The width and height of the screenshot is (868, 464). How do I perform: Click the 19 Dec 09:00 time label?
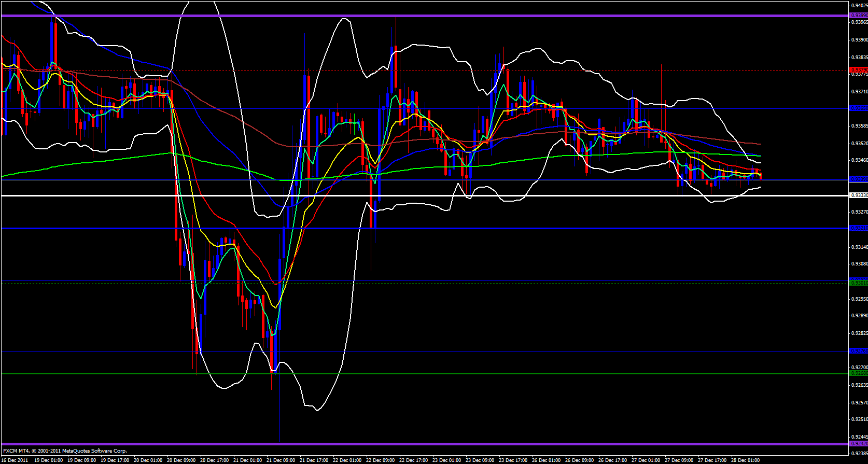click(82, 460)
